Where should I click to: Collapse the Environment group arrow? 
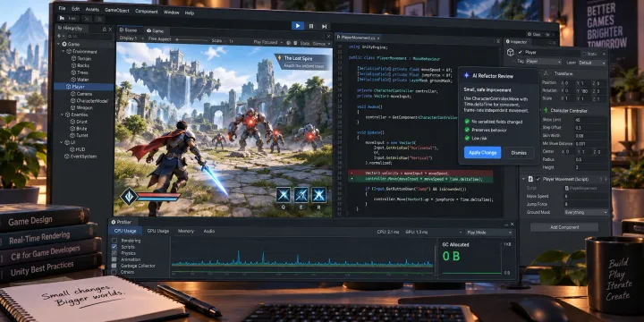point(64,51)
